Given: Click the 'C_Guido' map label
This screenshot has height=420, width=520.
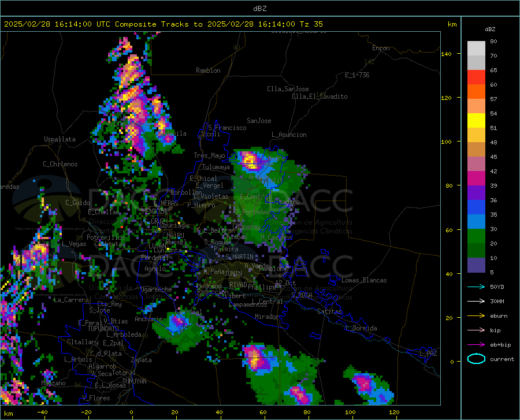Looking at the screenshot, I should pyautogui.click(x=77, y=203).
